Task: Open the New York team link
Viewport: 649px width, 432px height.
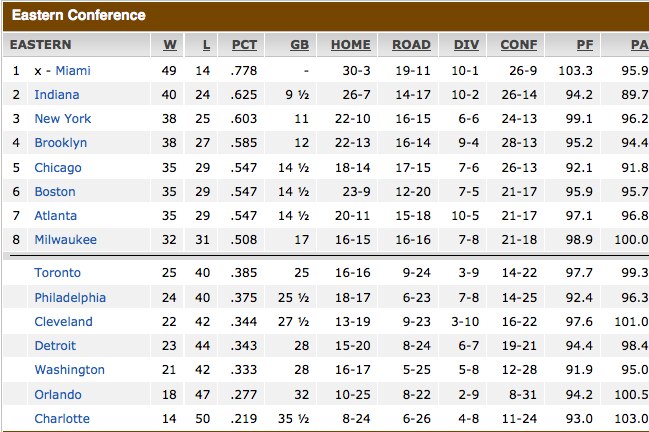Action: [62, 119]
